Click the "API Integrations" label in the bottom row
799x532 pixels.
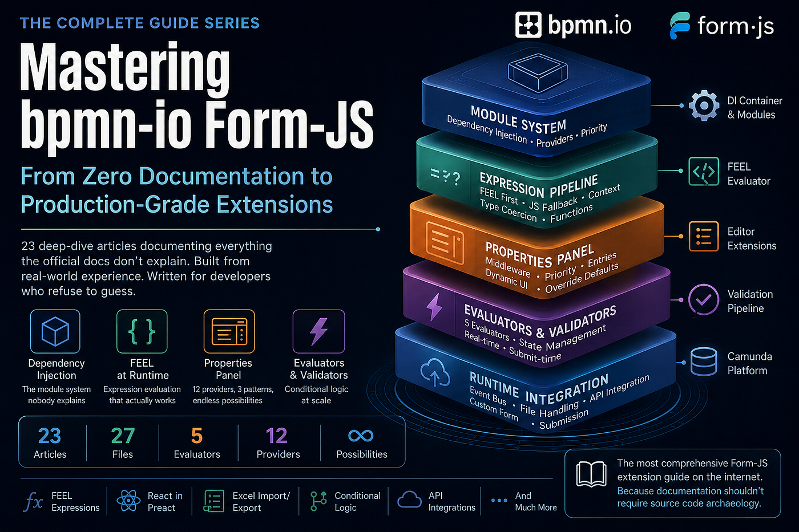click(451, 502)
